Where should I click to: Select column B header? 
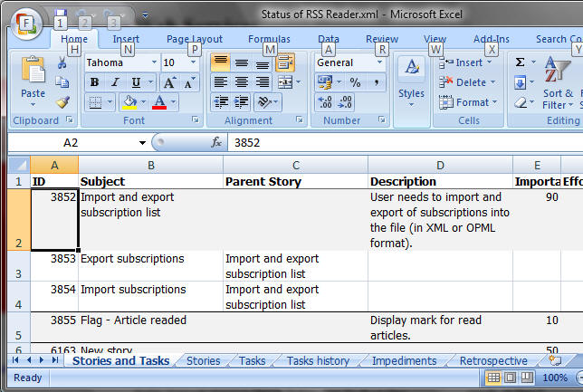(x=151, y=165)
